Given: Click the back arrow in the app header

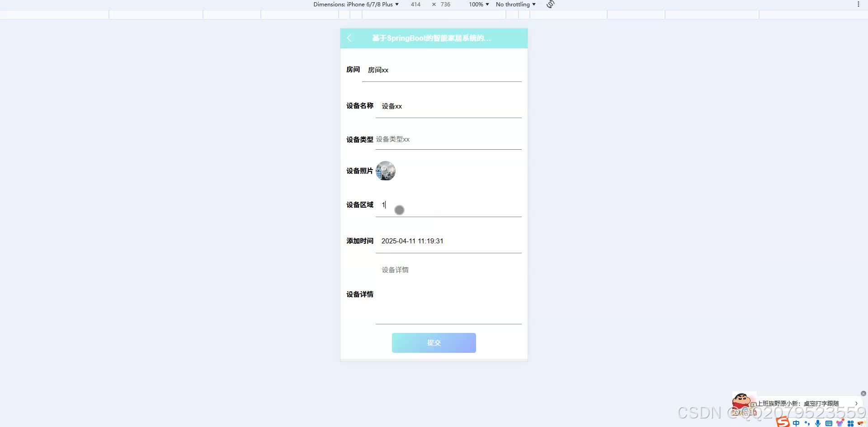Looking at the screenshot, I should [349, 38].
